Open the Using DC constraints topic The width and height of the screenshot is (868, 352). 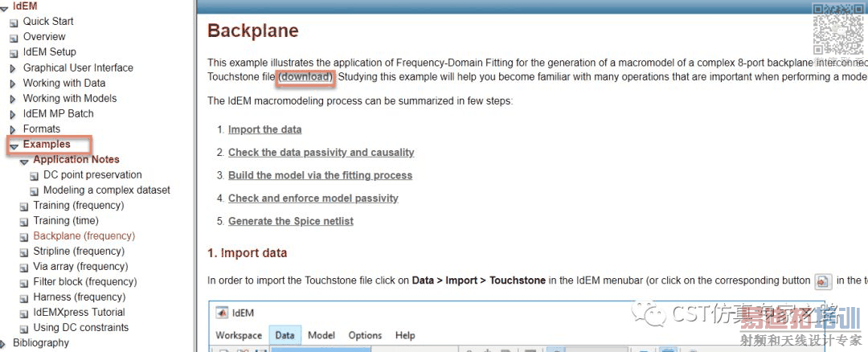(x=81, y=327)
